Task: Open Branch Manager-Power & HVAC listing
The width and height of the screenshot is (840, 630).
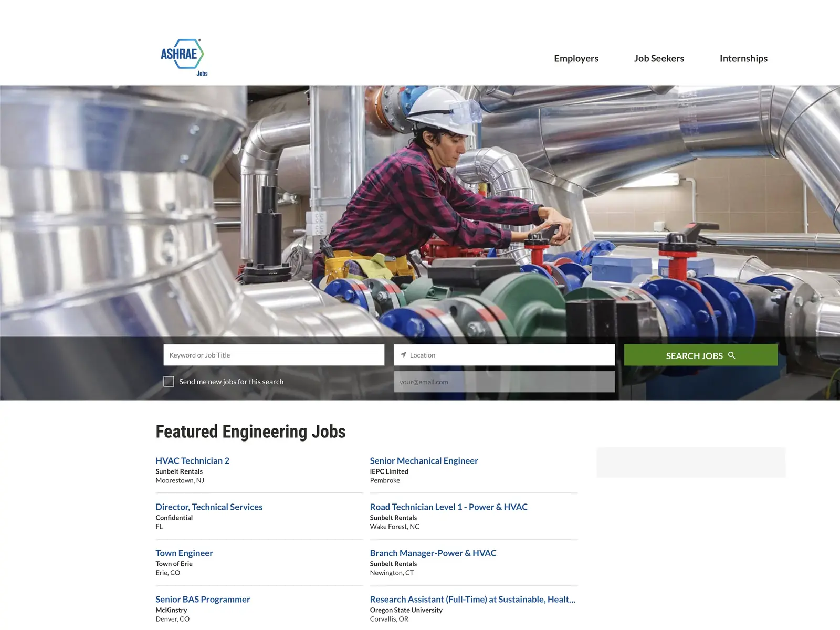Action: click(433, 553)
